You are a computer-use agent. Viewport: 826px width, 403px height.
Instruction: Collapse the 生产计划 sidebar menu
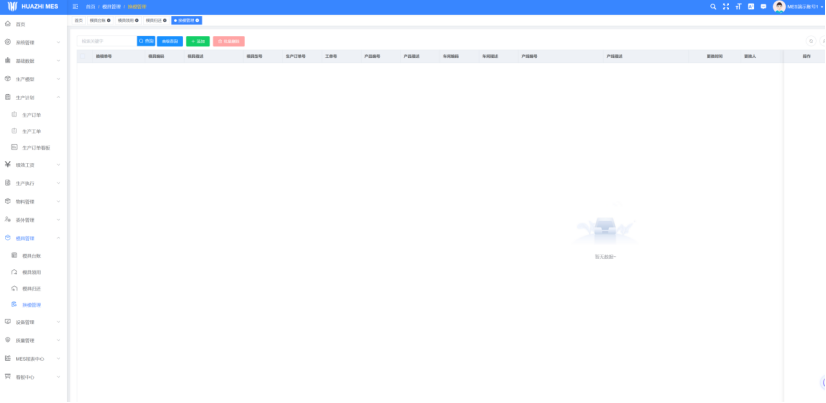point(32,97)
